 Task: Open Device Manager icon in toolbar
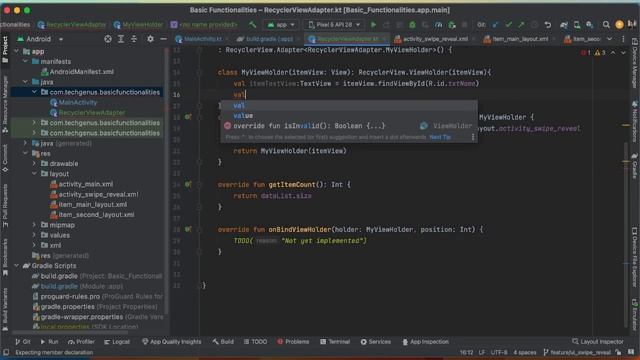point(577,24)
